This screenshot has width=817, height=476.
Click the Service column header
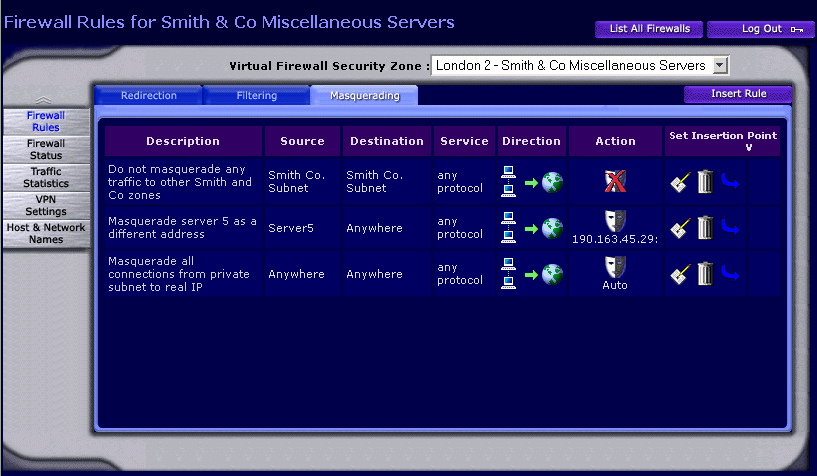pyautogui.click(x=464, y=141)
